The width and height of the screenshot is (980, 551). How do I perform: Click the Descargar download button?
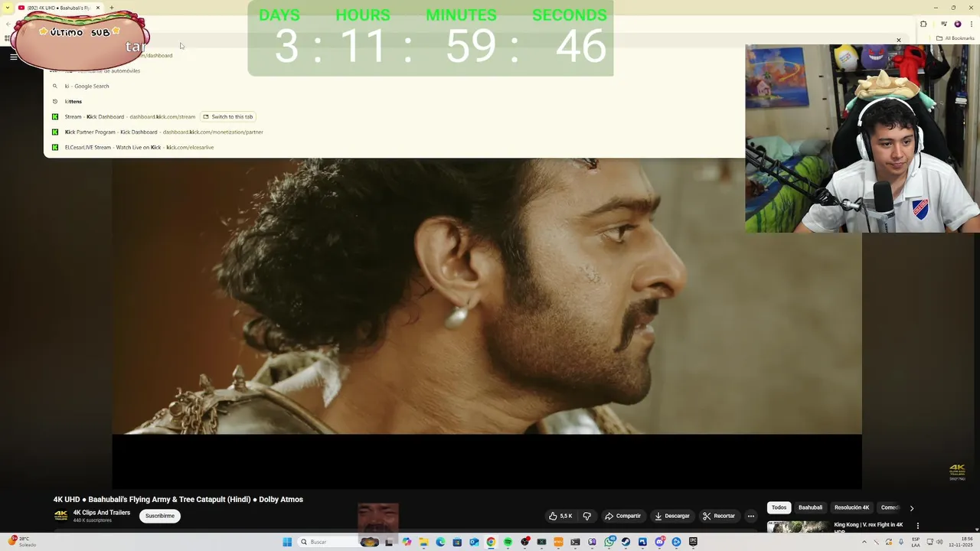(671, 516)
